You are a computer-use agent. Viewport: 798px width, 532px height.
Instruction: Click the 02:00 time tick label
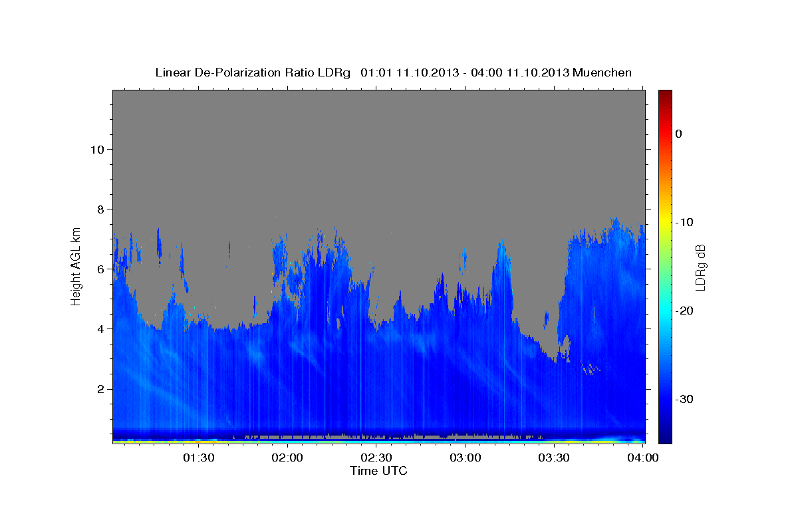[x=288, y=458]
